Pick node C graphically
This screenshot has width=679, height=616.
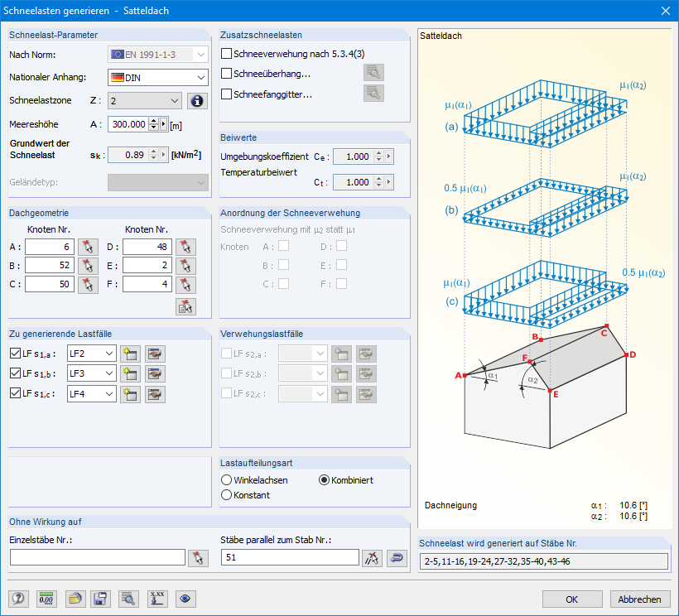pos(88,285)
